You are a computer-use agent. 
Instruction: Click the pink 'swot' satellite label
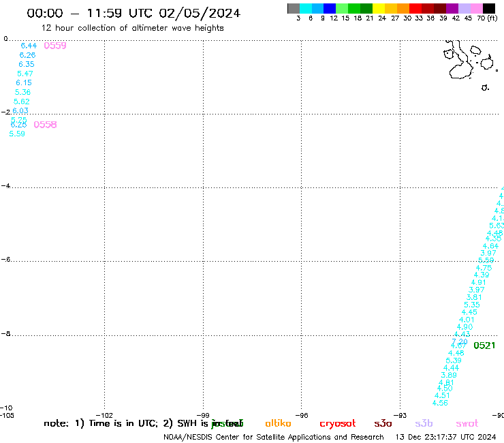(x=467, y=424)
